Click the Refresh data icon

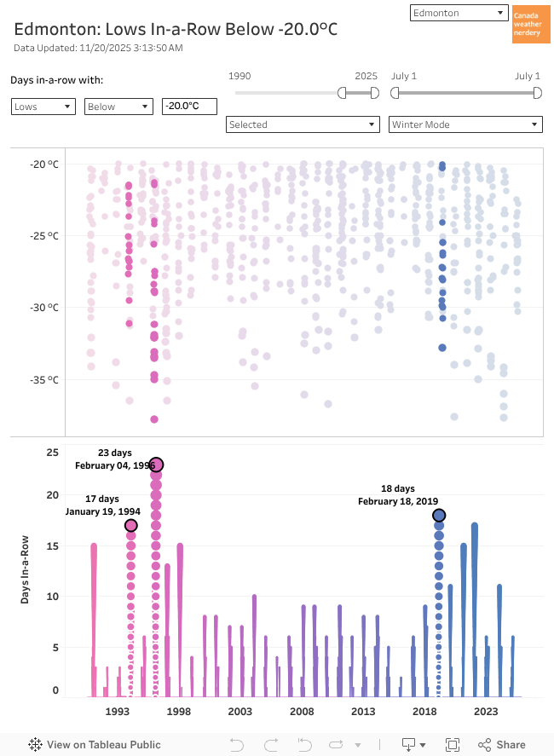(336, 744)
